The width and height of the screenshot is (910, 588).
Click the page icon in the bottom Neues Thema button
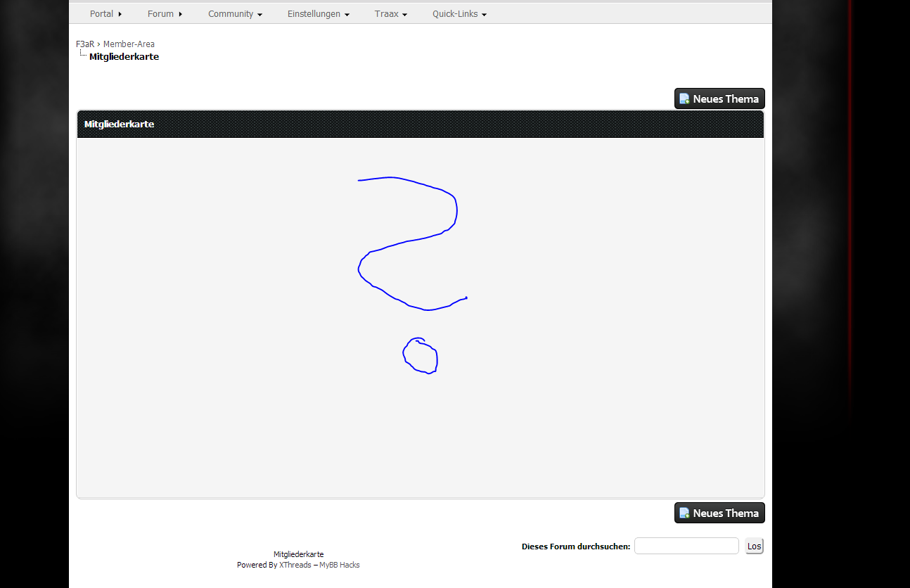point(684,513)
